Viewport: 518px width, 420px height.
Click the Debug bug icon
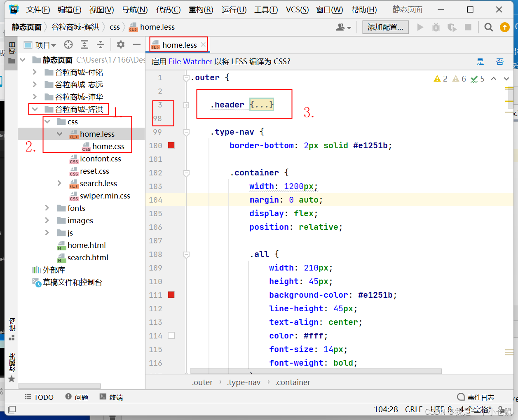(x=436, y=27)
